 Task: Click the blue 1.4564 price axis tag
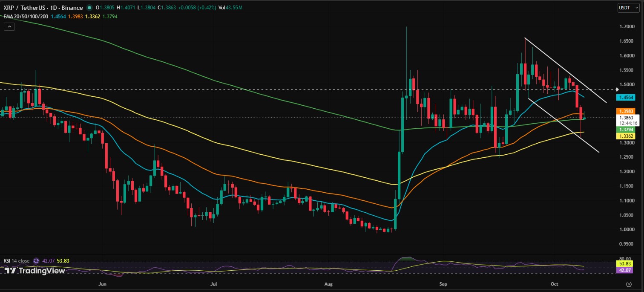pos(626,97)
